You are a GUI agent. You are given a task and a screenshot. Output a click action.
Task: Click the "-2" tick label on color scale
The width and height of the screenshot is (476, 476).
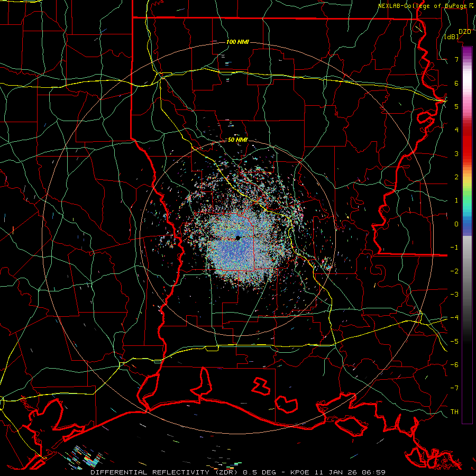tap(454, 271)
